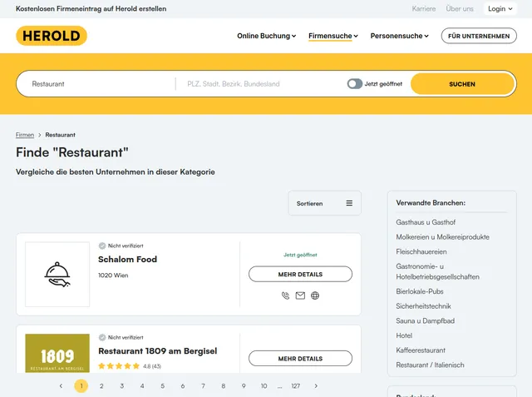This screenshot has width=532, height=397.
Task: Toggle the Jetzt geöffnet switch
Action: pos(355,83)
